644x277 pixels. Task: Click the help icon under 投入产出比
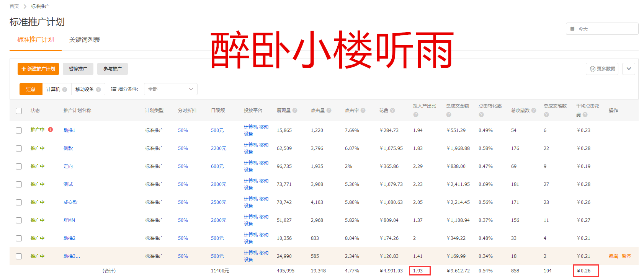[416, 114]
